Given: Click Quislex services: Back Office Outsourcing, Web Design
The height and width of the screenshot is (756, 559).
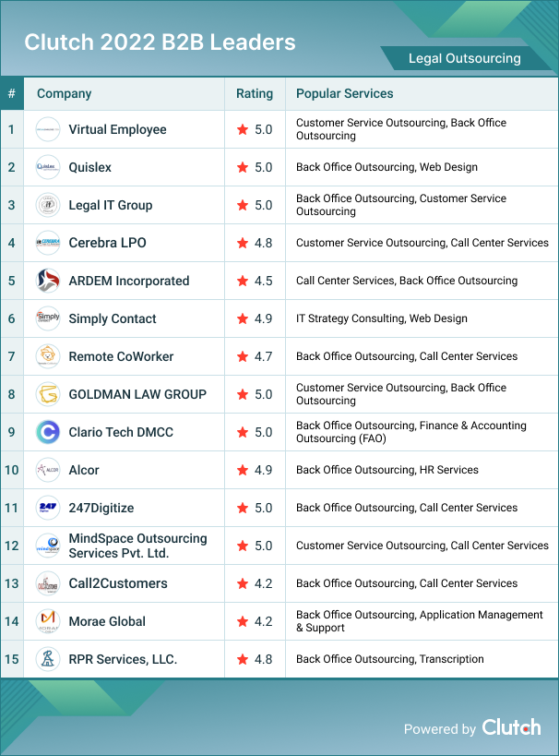Looking at the screenshot, I should pyautogui.click(x=387, y=167).
